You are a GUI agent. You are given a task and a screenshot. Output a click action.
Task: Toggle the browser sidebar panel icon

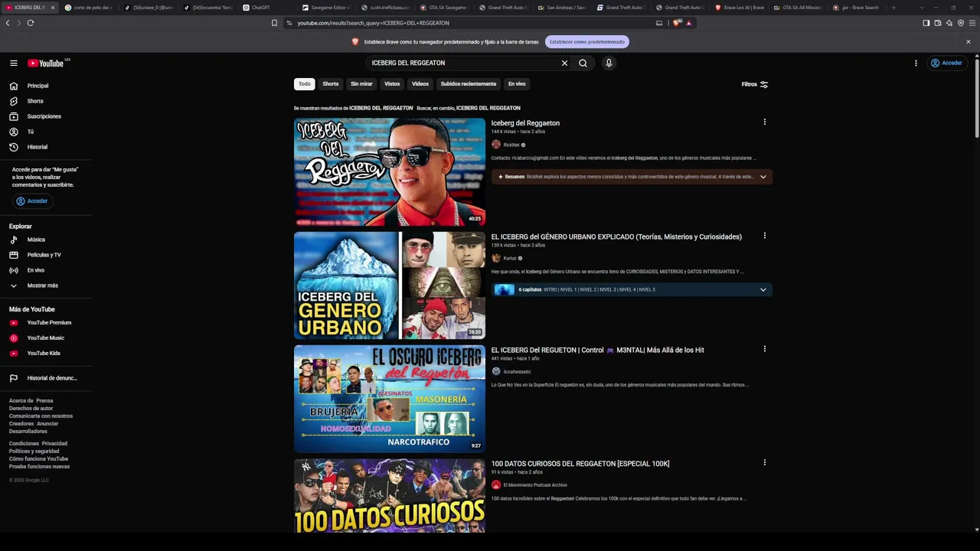pyautogui.click(x=926, y=23)
